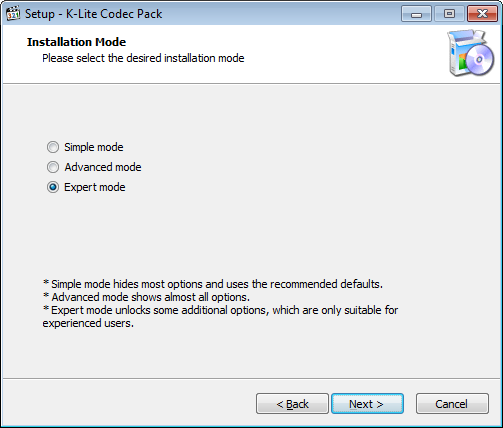Click the K-Lite clapperboard icon in title bar

[x=13, y=14]
